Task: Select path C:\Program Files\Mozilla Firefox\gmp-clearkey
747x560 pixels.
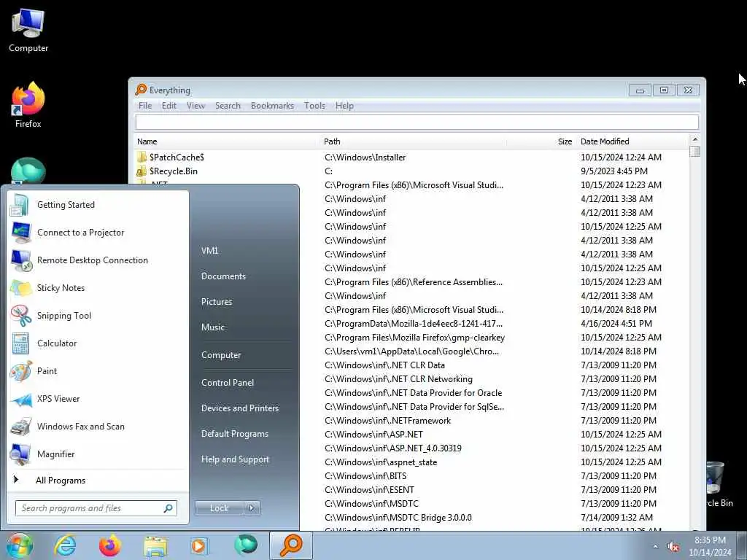Action: point(414,338)
